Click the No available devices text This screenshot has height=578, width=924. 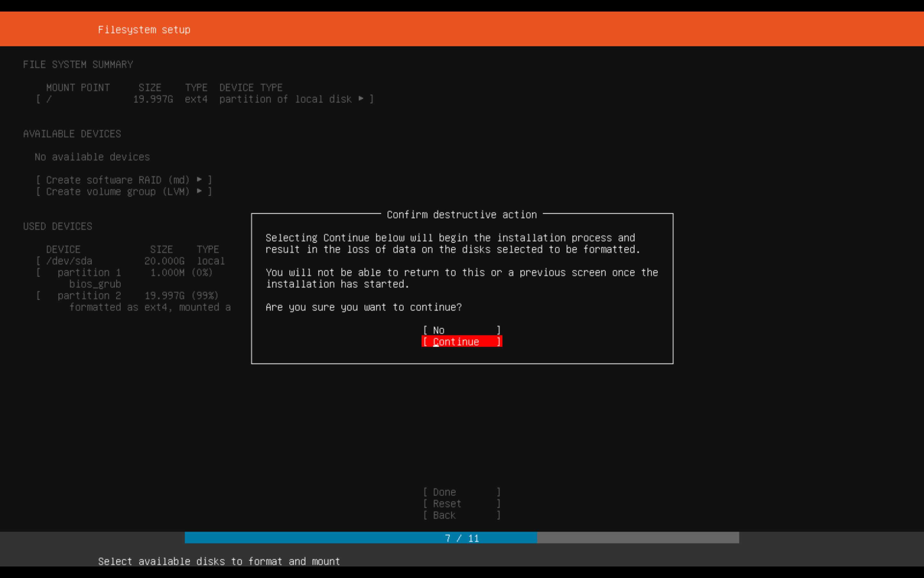(x=92, y=157)
